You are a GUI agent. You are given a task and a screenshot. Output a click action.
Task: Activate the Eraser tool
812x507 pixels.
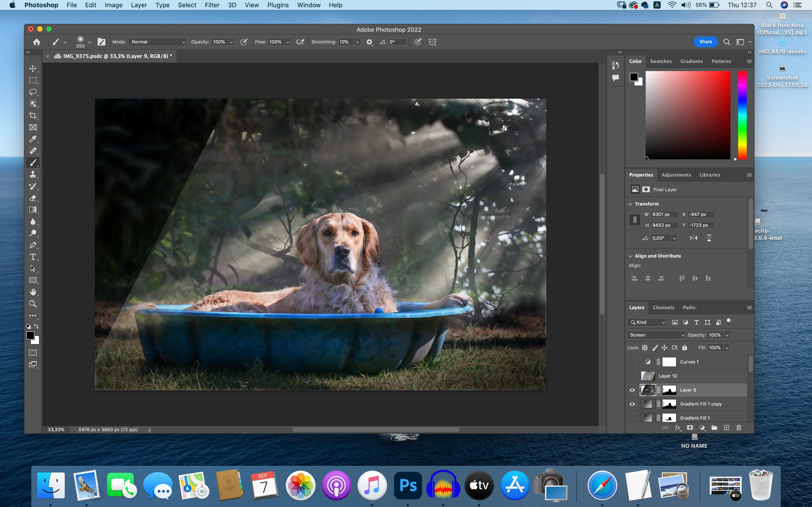[x=33, y=198]
